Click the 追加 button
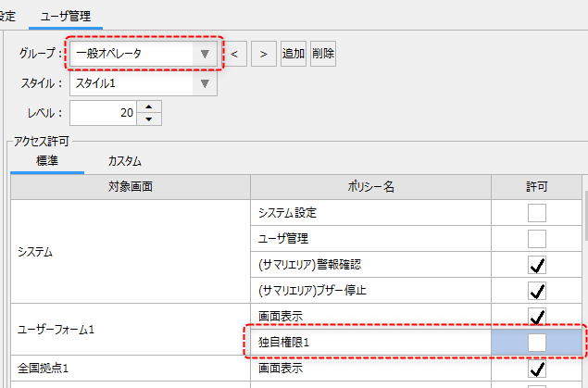This screenshot has width=588, height=388. click(x=294, y=54)
